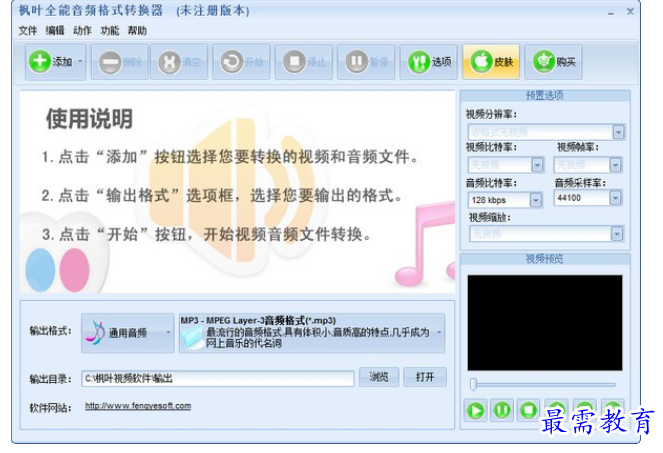Open the 动作 menu
The height and width of the screenshot is (453, 663).
tap(82, 30)
